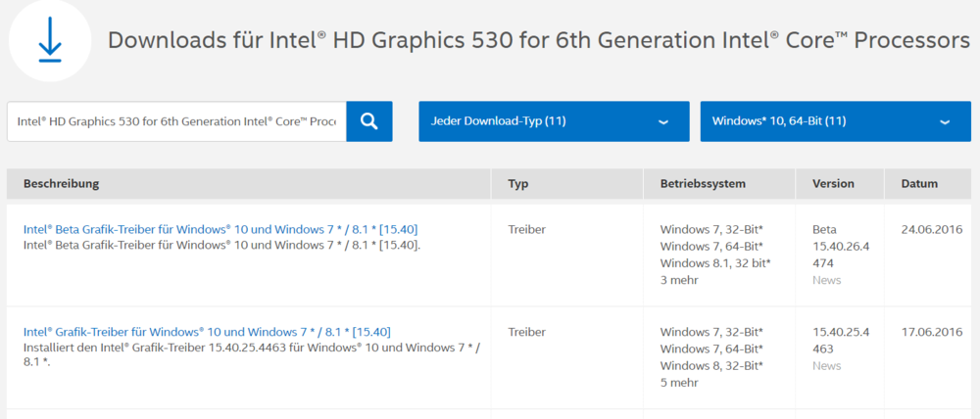Show '5 mehr' operating systems in second row

tap(679, 383)
